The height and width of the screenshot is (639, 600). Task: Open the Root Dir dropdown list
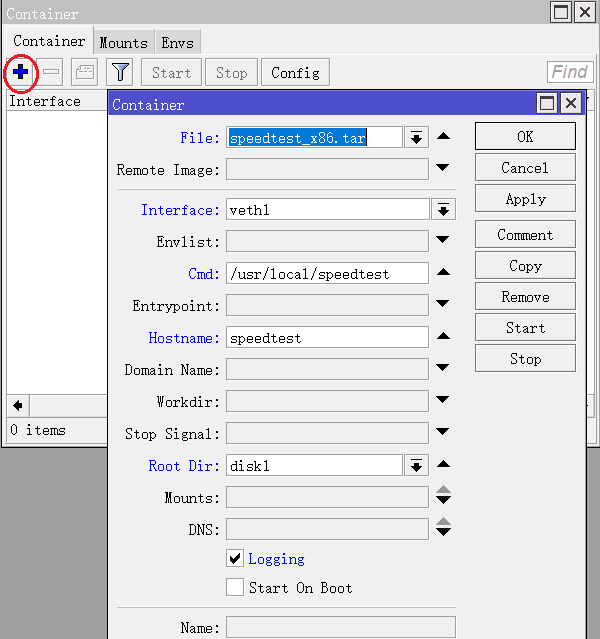tap(416, 466)
